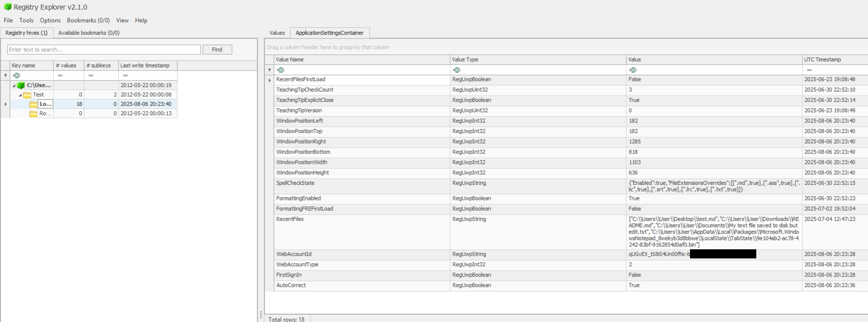Select the WindowPositionLeft value name
This screenshot has height=322, width=868.
[x=300, y=121]
